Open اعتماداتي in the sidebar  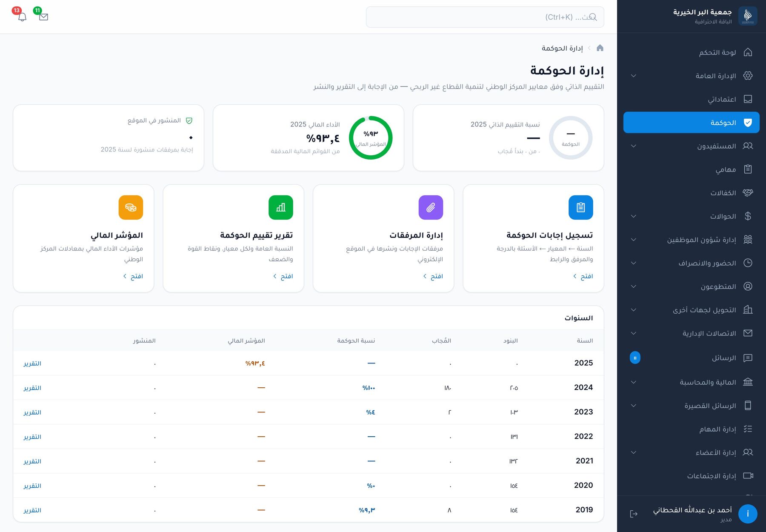pyautogui.click(x=692, y=99)
